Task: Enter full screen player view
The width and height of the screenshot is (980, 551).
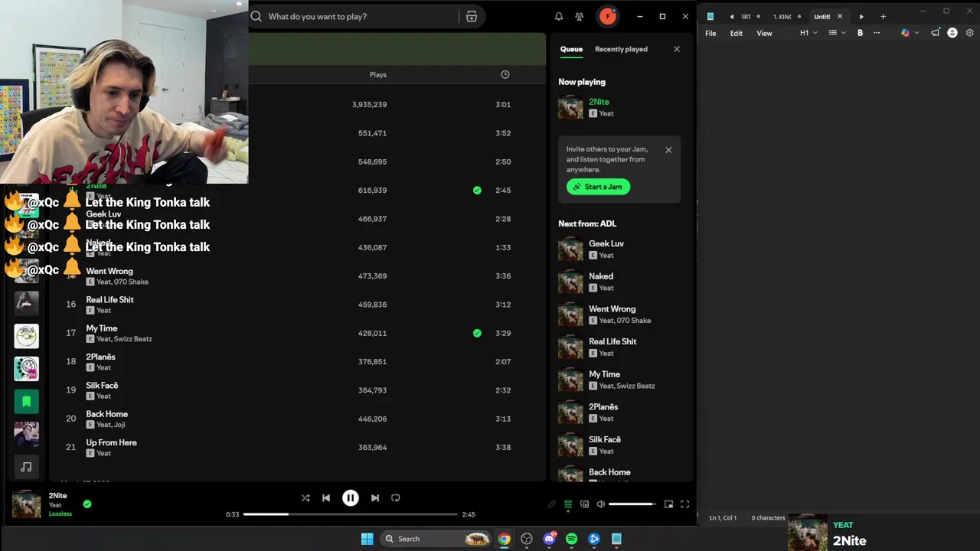Action: pos(685,504)
